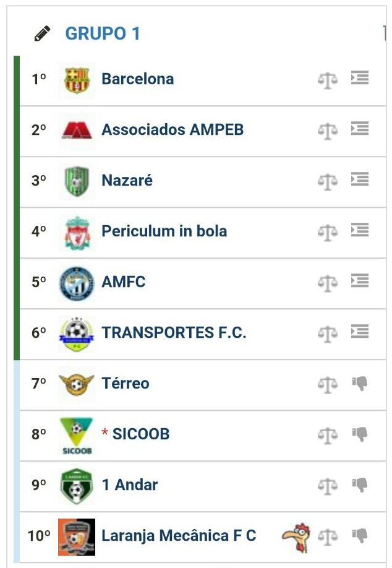Click the chicken mascot icon beside Laranja Mecânica
The image size is (392, 568).
296,536
